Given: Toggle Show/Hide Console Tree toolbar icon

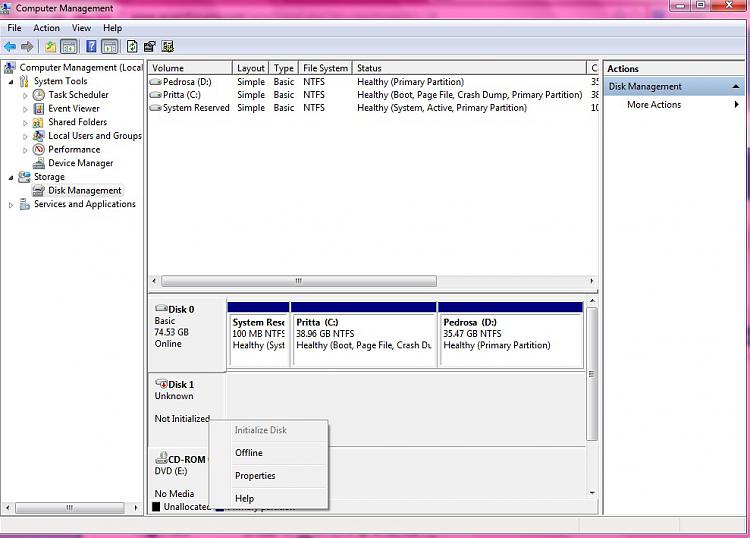Looking at the screenshot, I should coord(69,47).
